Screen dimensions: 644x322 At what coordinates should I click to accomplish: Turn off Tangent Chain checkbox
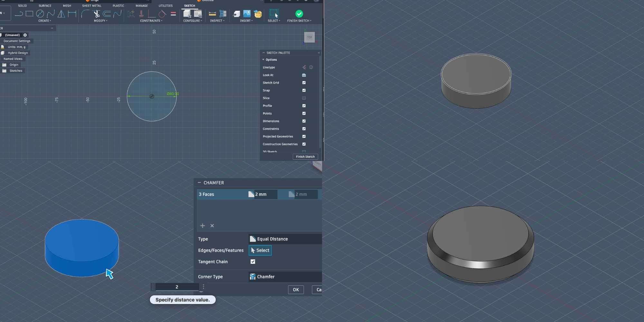pyautogui.click(x=253, y=262)
